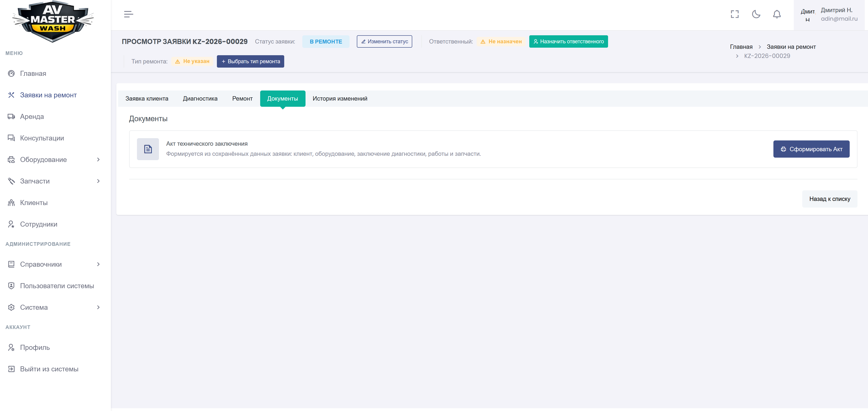Image resolution: width=868 pixels, height=411 pixels.
Task: Open the Ремонт tab
Action: 242,99
